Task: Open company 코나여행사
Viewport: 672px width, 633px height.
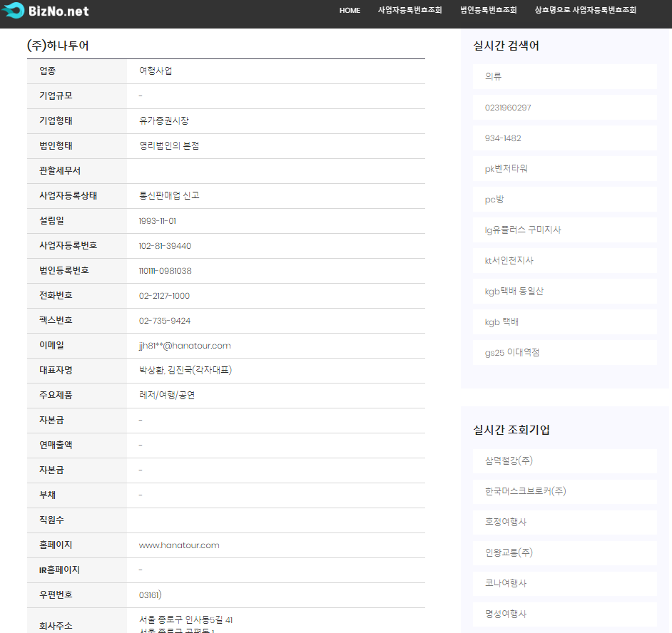Action: coord(565,583)
